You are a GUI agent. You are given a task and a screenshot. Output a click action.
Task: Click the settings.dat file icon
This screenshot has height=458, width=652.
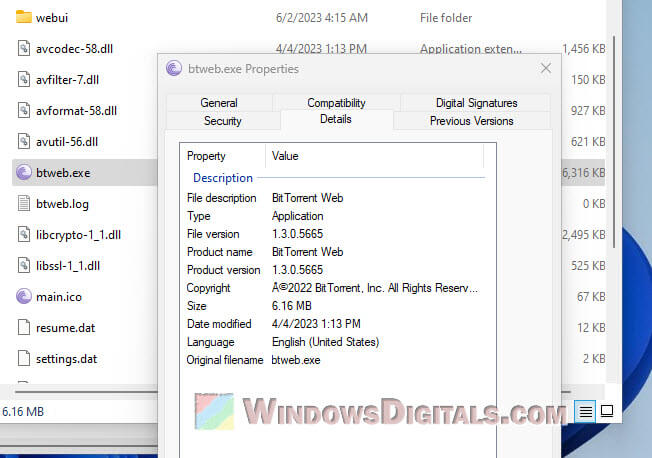tap(24, 359)
